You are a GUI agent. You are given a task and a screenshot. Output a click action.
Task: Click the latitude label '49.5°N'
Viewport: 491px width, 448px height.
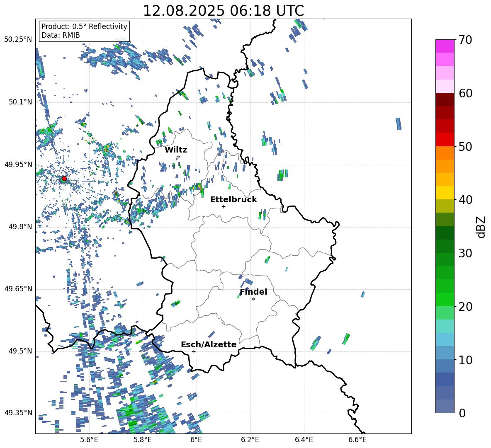(x=20, y=351)
